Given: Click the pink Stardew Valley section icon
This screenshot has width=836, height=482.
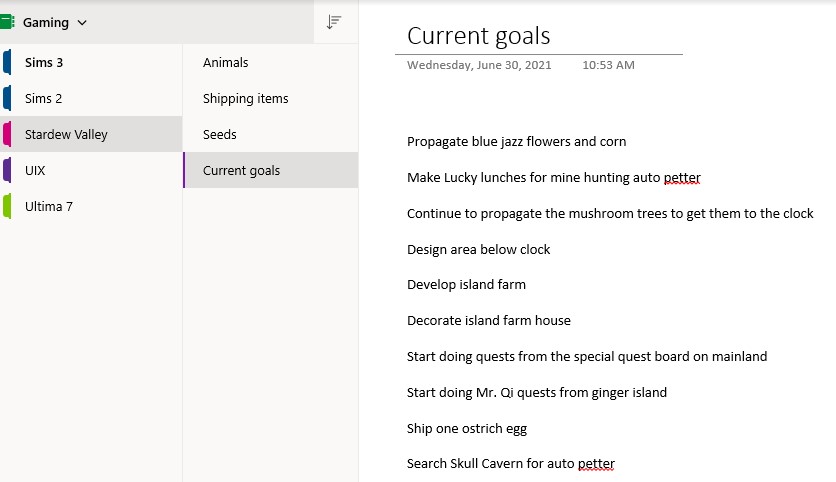Looking at the screenshot, I should [x=7, y=134].
